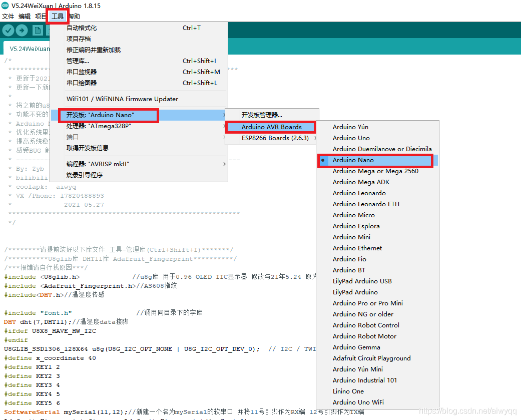Select Arduino BT board

coord(377,270)
